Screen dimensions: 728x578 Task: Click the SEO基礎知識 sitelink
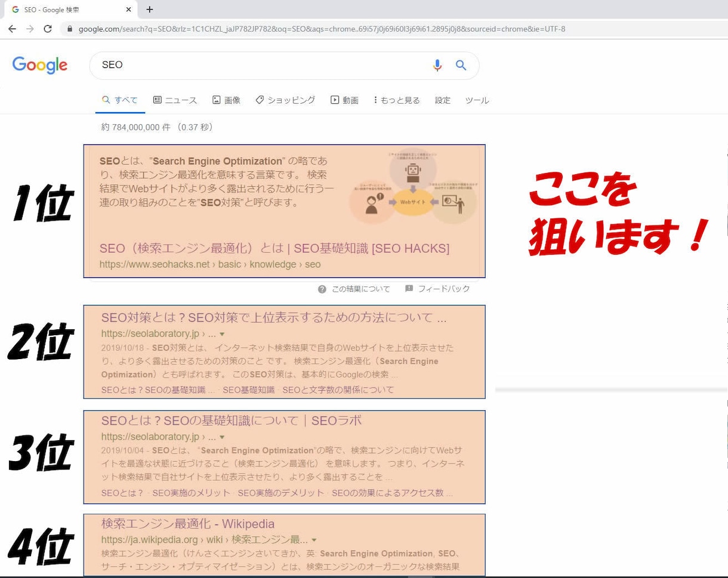coord(249,390)
